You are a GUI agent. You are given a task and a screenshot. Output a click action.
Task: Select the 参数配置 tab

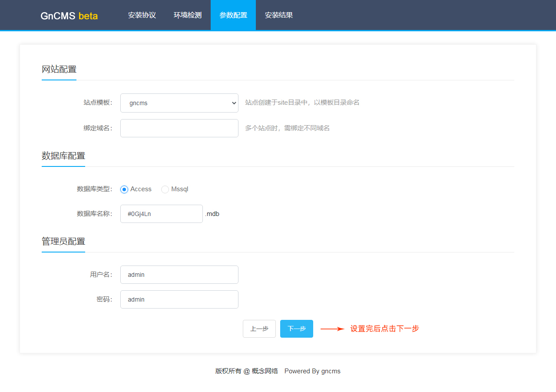(233, 15)
